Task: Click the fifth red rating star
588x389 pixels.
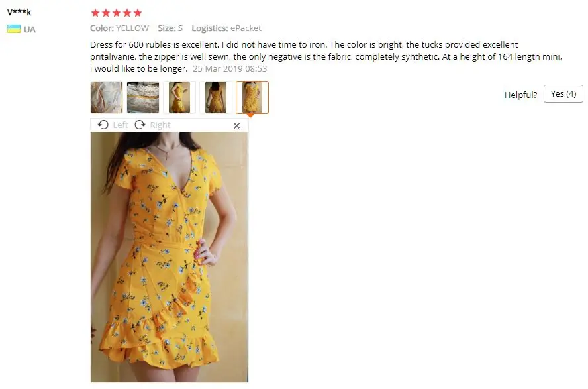Action: (138, 13)
